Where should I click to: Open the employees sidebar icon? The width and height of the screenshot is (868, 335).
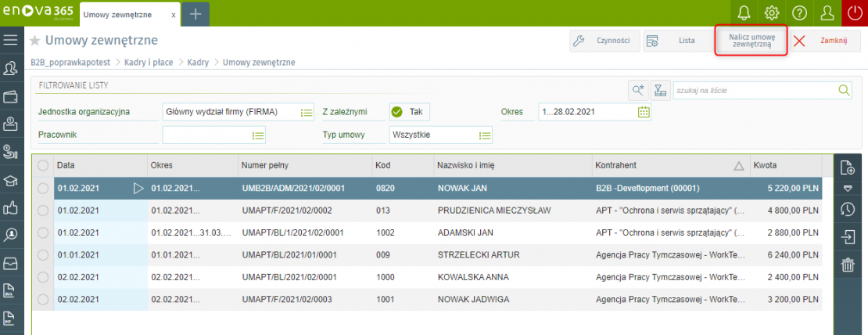pyautogui.click(x=10, y=69)
